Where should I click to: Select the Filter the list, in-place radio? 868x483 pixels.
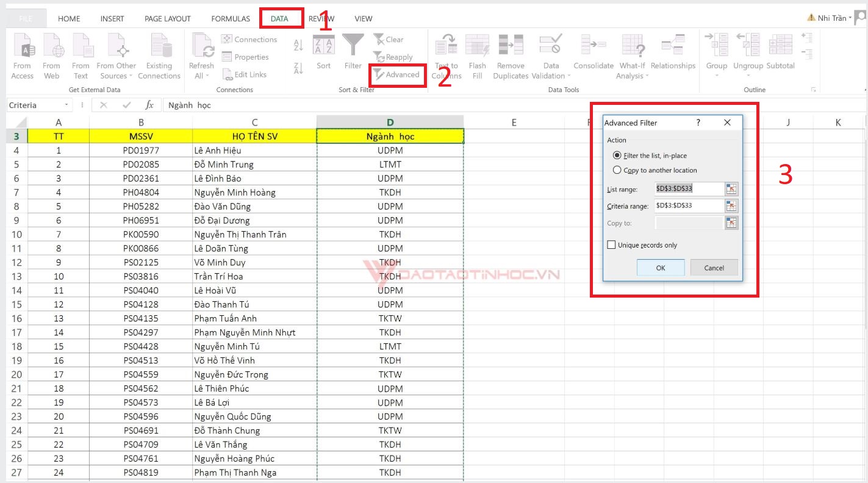[618, 155]
